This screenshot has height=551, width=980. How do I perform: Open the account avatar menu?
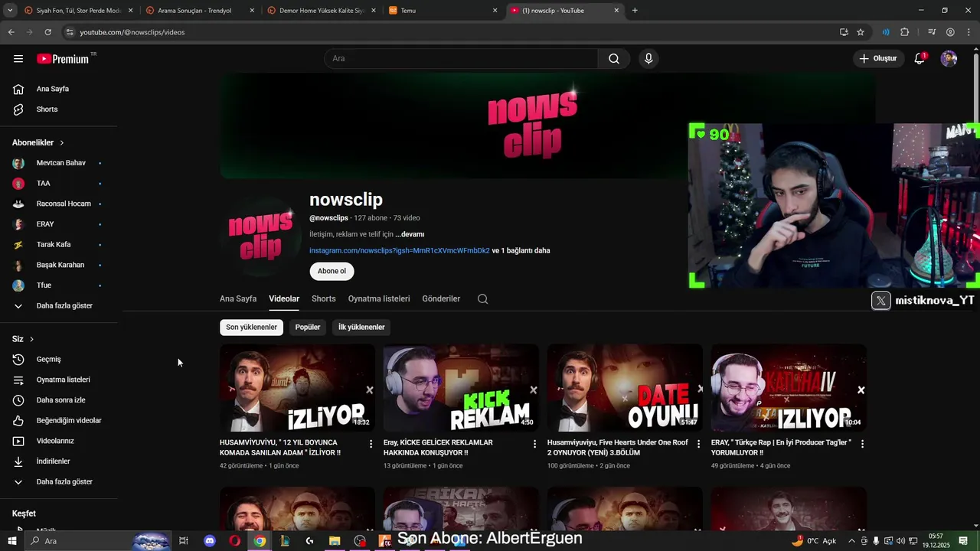point(949,59)
